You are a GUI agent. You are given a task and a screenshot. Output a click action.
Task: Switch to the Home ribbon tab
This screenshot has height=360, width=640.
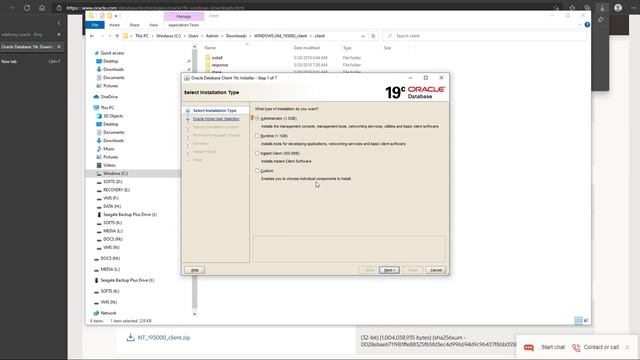tap(114, 25)
